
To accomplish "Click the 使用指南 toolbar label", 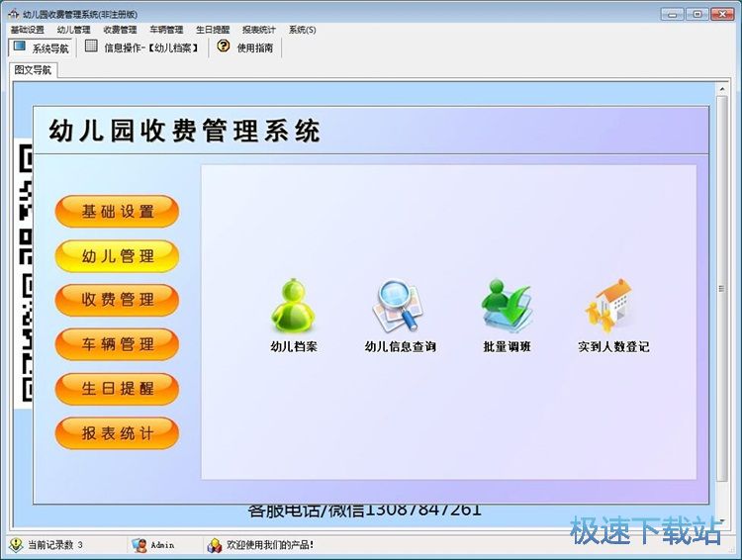I will pos(255,47).
